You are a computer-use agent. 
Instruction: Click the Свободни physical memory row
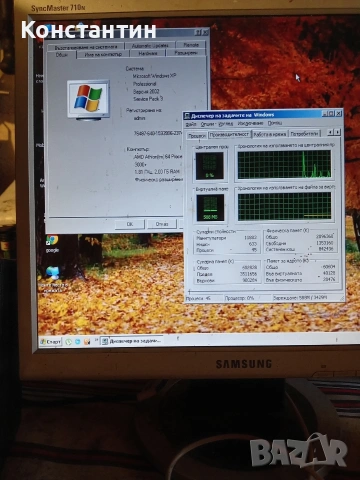pyautogui.click(x=299, y=243)
